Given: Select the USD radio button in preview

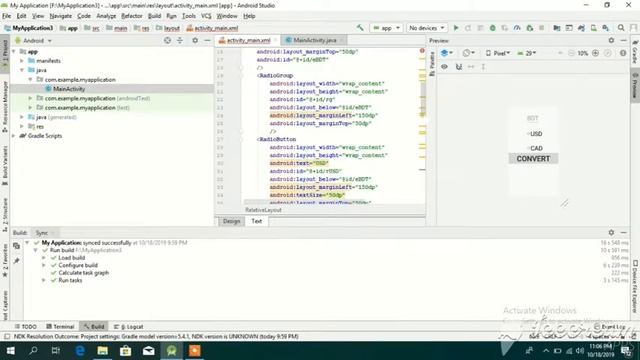Looking at the screenshot, I should tap(535, 134).
